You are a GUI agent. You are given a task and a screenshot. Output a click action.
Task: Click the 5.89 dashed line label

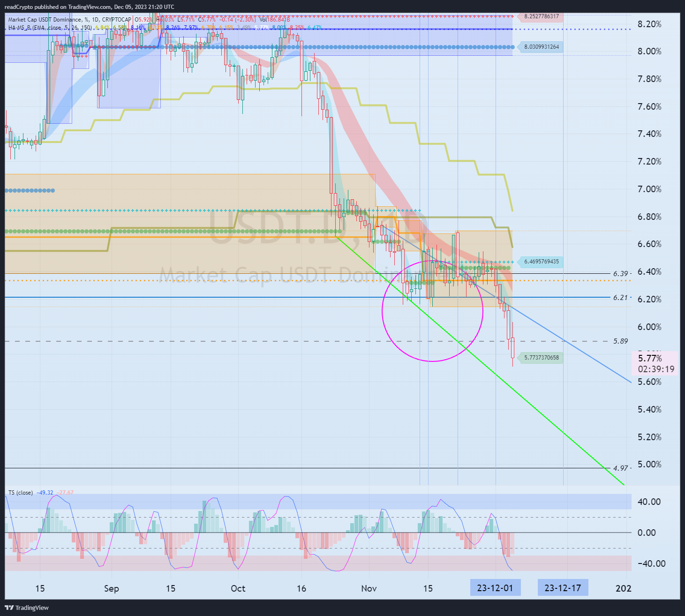tap(620, 341)
